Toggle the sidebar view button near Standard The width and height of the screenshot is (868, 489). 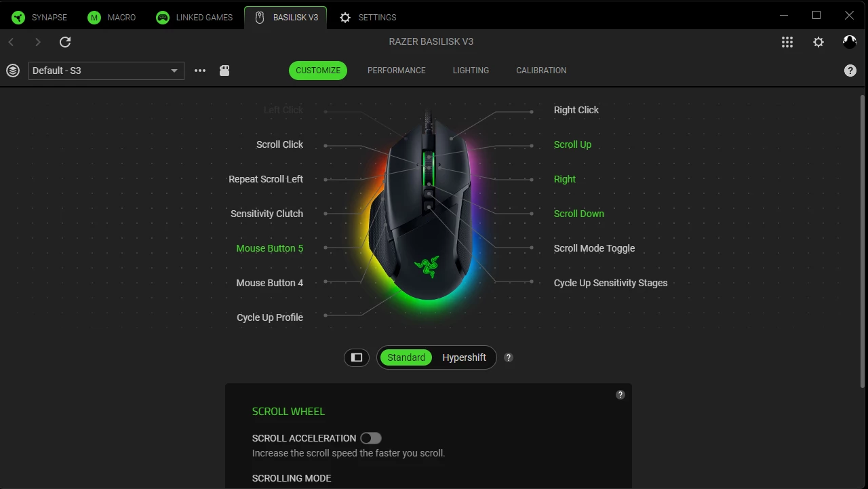[357, 357]
